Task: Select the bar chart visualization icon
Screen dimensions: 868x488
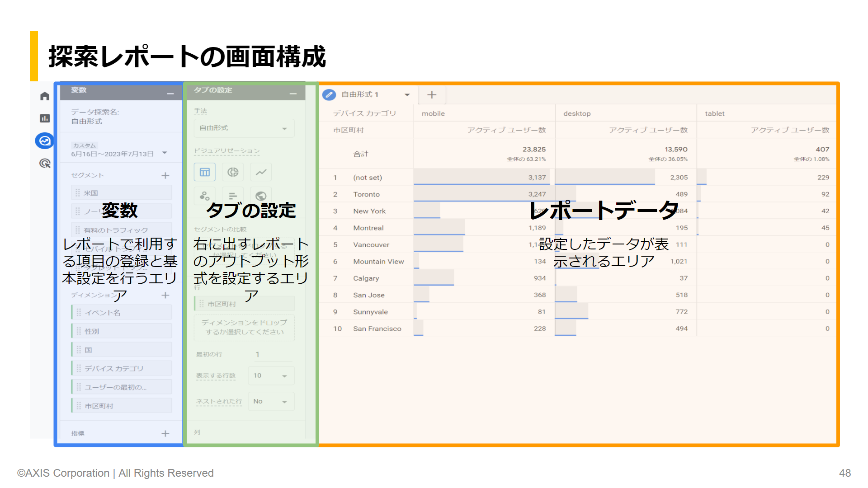Action: pyautogui.click(x=232, y=196)
